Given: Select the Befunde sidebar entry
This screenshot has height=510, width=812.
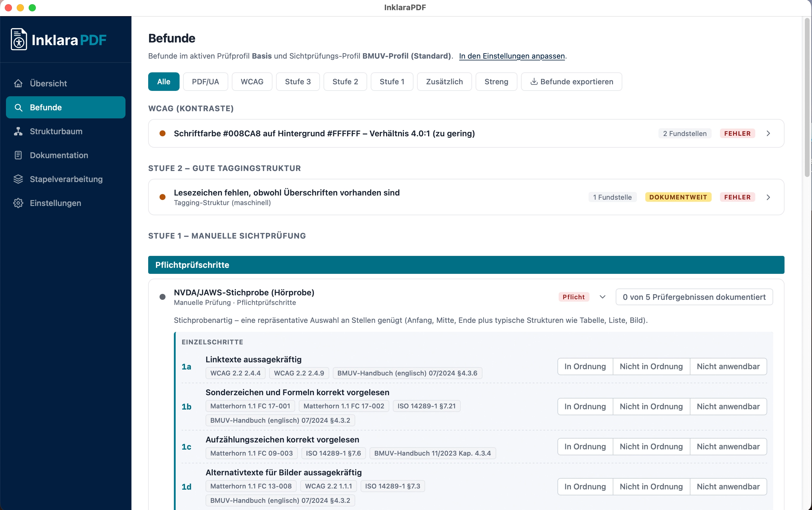Looking at the screenshot, I should pos(66,107).
